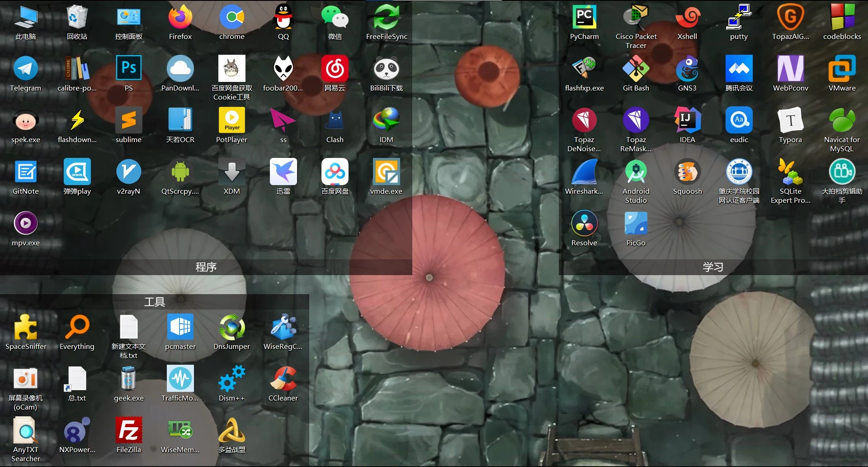
Task: Select the TrafficMonitor icon
Action: tap(180, 379)
